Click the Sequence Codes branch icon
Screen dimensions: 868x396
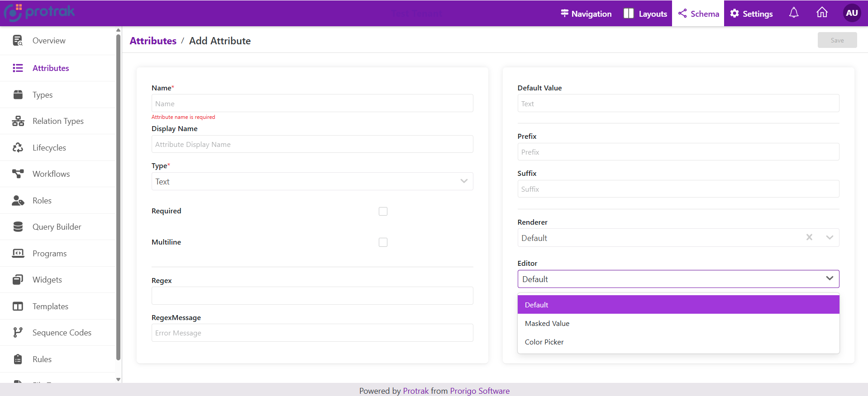point(18,333)
